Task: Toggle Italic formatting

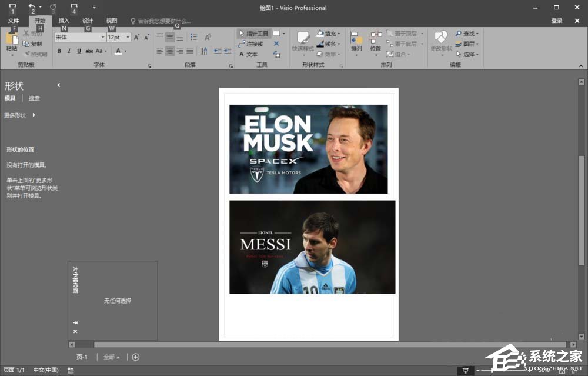Action: 69,51
